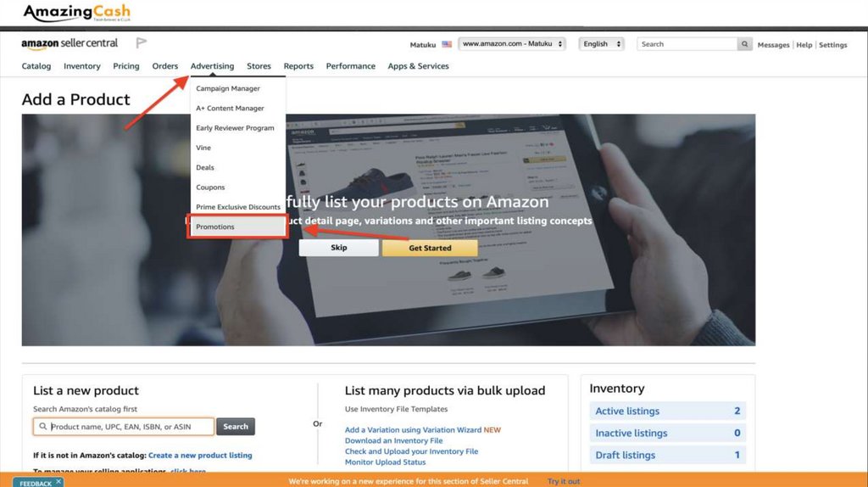Open the Stores menu
This screenshot has width=868, height=487.
click(x=259, y=66)
